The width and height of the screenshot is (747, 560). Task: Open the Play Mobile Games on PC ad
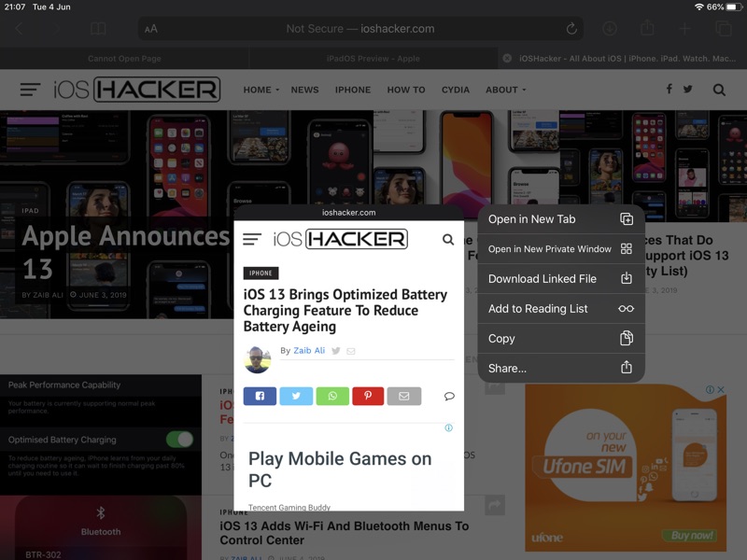coord(340,469)
